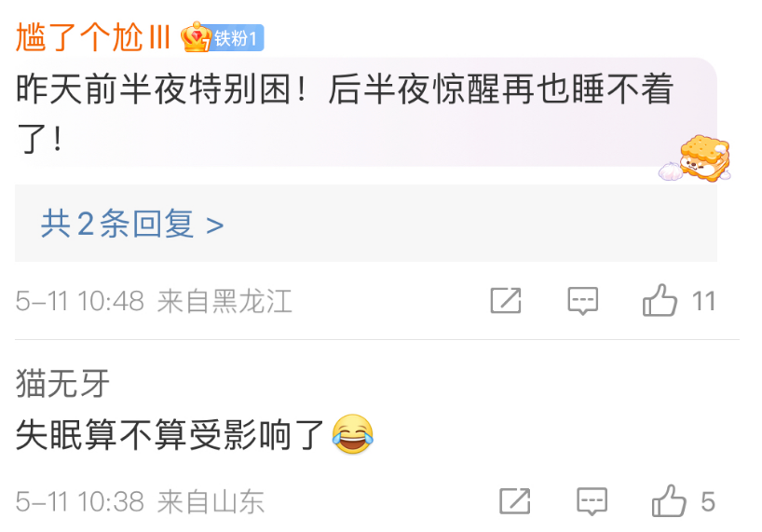
Task: Open profile of user 猫无牙
Action: [x=62, y=383]
